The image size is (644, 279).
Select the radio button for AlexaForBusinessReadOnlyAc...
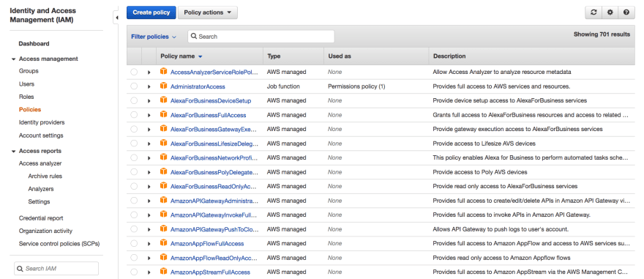coord(134,186)
